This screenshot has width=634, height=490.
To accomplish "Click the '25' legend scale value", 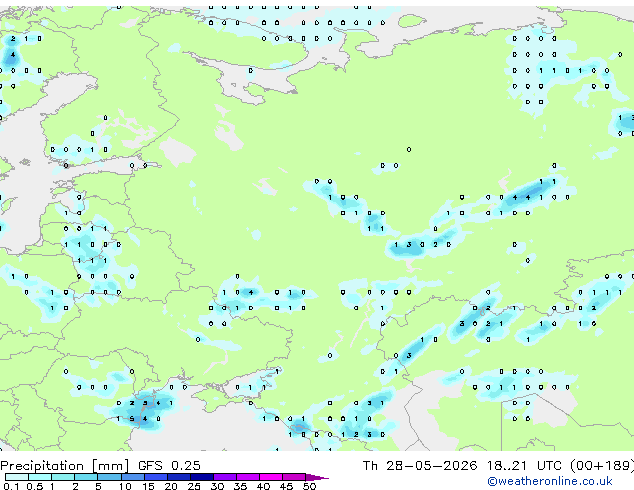I will (x=194, y=486).
